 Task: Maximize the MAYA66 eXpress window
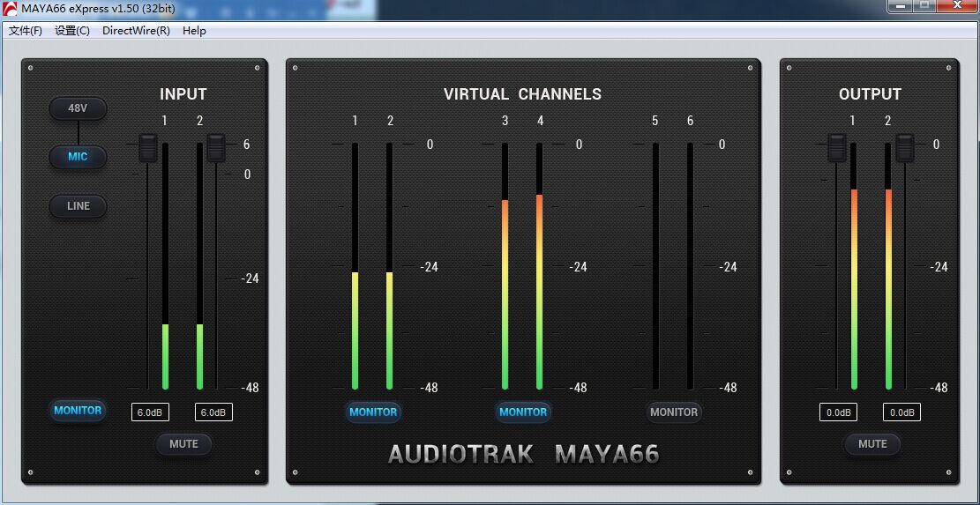click(925, 5)
